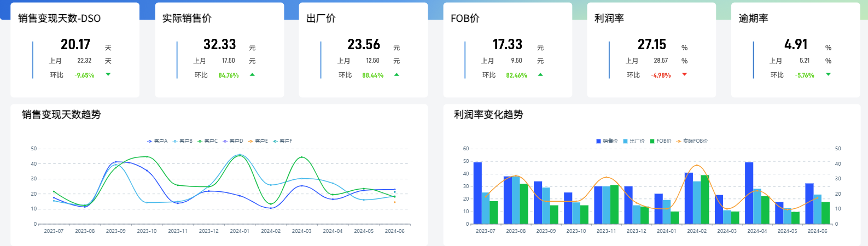Click last month's value 12.50
Screen dimensions: 868x246
point(373,61)
